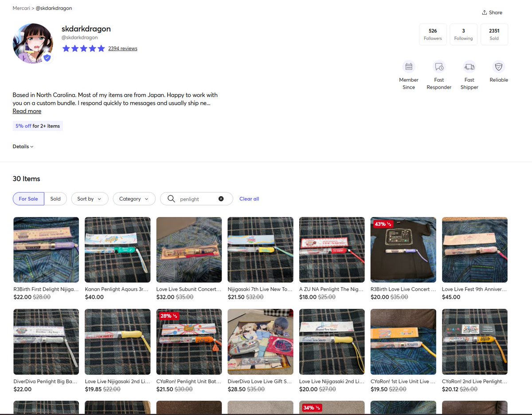Image resolution: width=532 pixels, height=415 pixels.
Task: Click the A ZU NA Penlight title text
Action: (x=332, y=289)
